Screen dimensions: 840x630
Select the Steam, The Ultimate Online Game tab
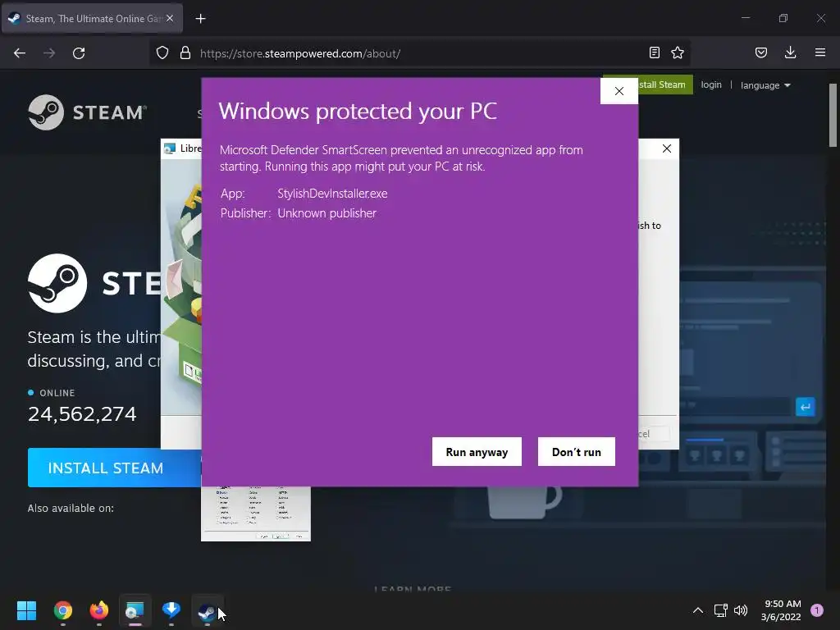coord(92,19)
